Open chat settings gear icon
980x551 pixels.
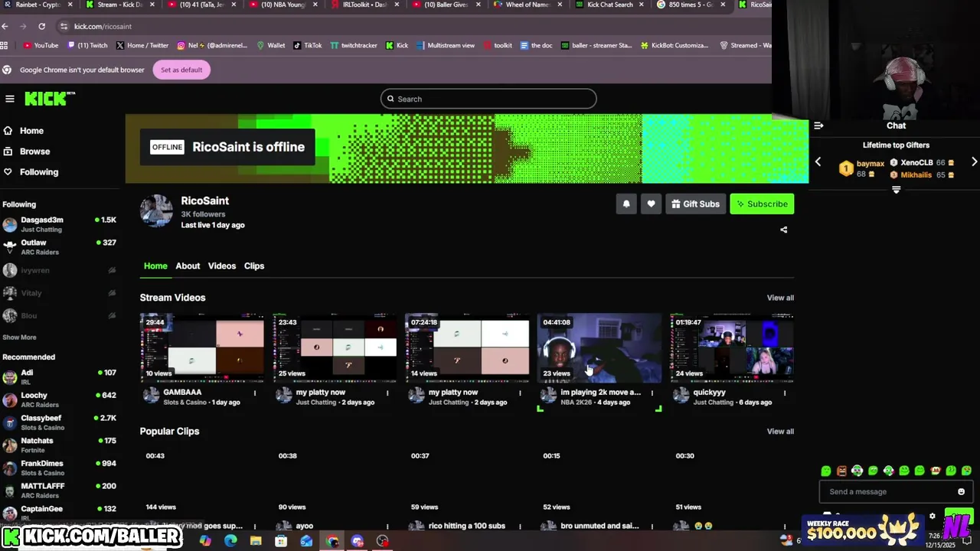click(x=932, y=516)
